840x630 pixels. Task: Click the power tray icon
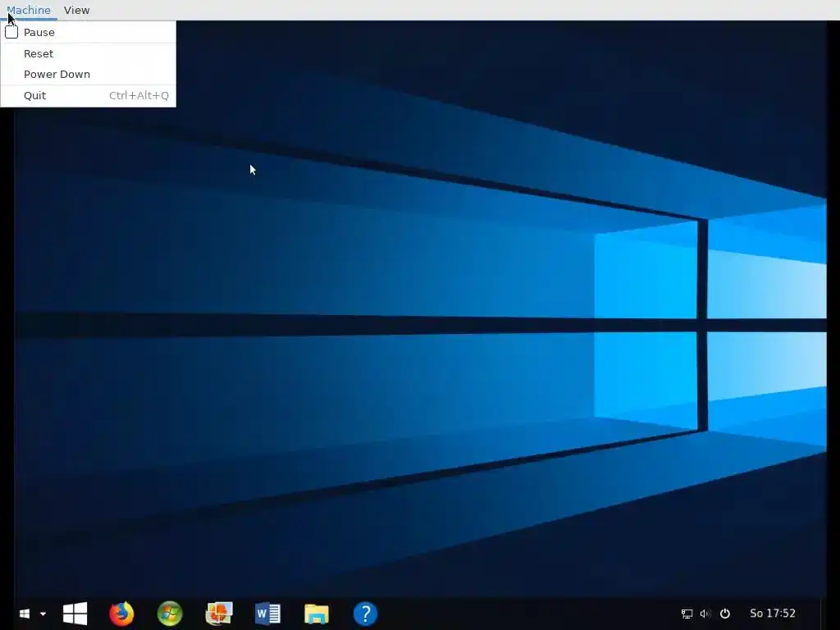tap(725, 614)
